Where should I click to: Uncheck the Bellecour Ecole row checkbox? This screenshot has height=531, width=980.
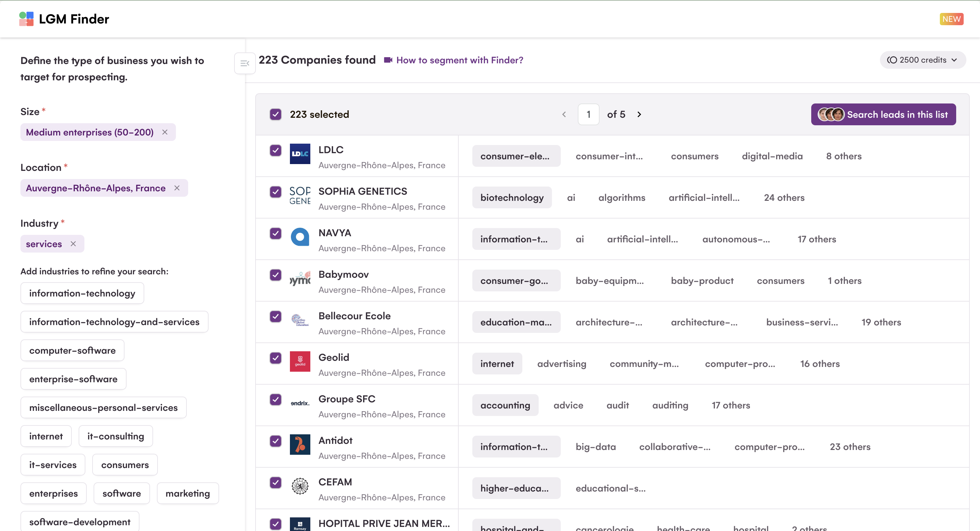click(x=275, y=316)
